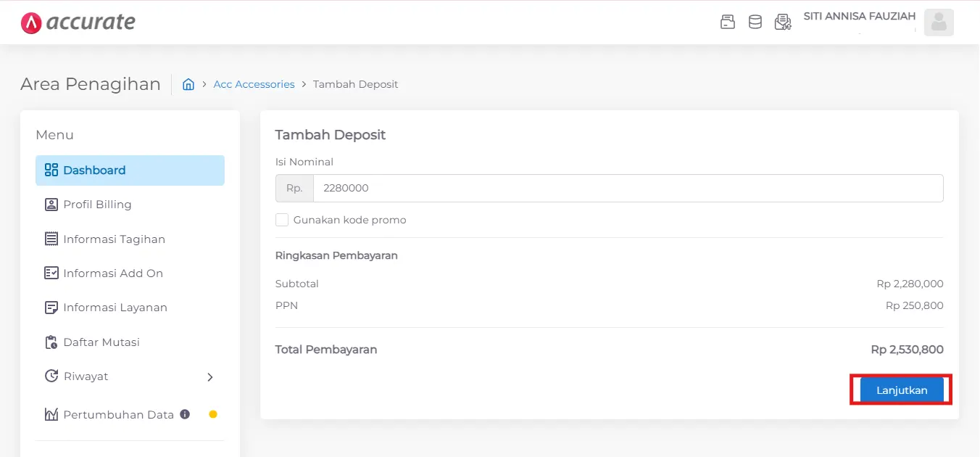Screen dimensions: 980x457
Task: Open the database icon in the top bar
Action: (755, 22)
